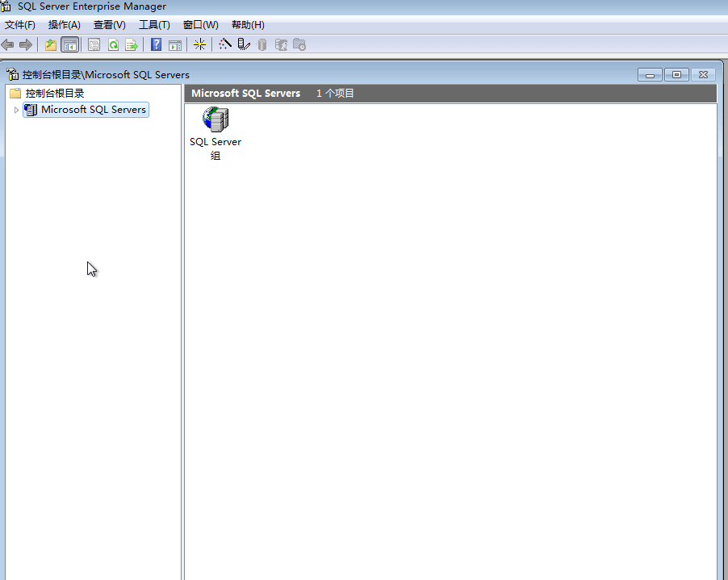728x580 pixels.
Task: Click the Up One Level folder icon
Action: (x=50, y=44)
